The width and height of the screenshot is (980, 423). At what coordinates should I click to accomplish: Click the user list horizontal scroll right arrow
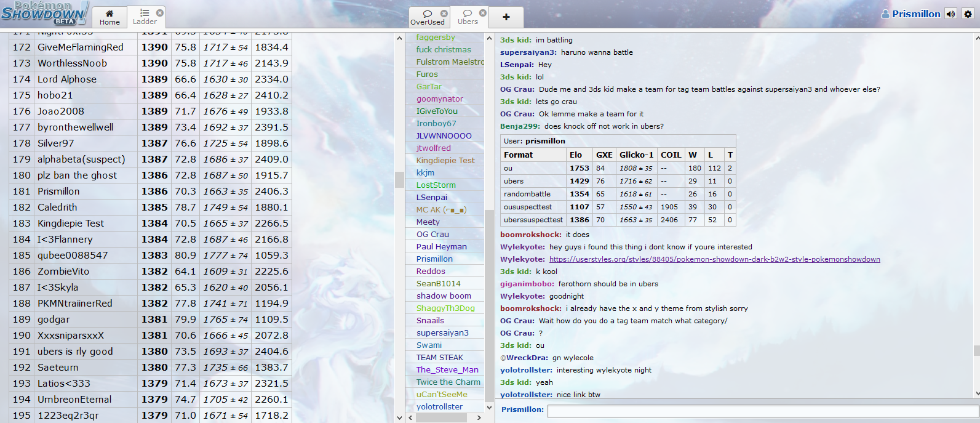coord(479,417)
